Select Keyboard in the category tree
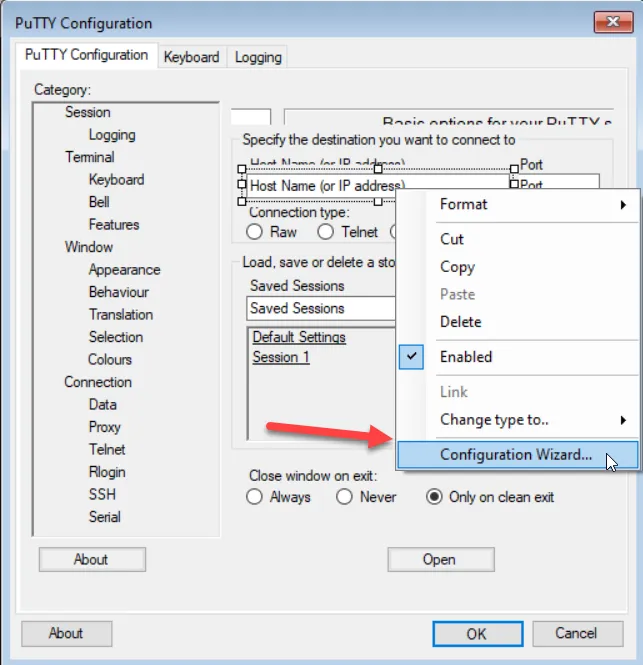Image resolution: width=643 pixels, height=665 pixels. pyautogui.click(x=116, y=180)
